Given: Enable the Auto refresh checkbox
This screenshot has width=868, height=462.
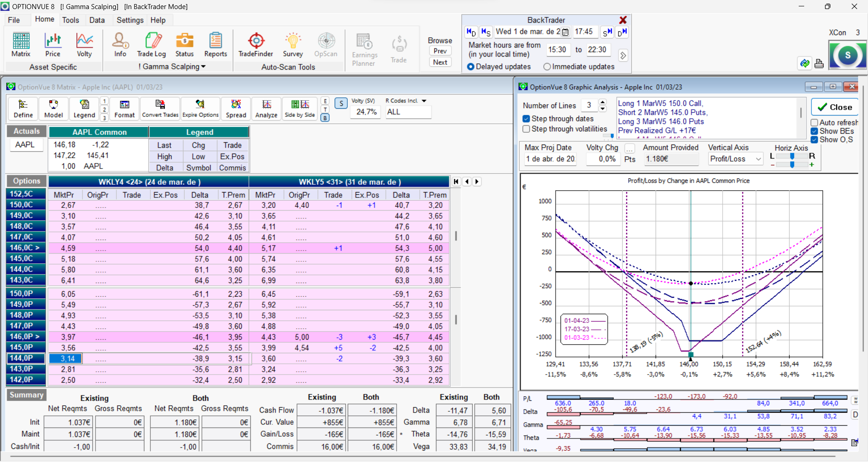Looking at the screenshot, I should [x=814, y=123].
